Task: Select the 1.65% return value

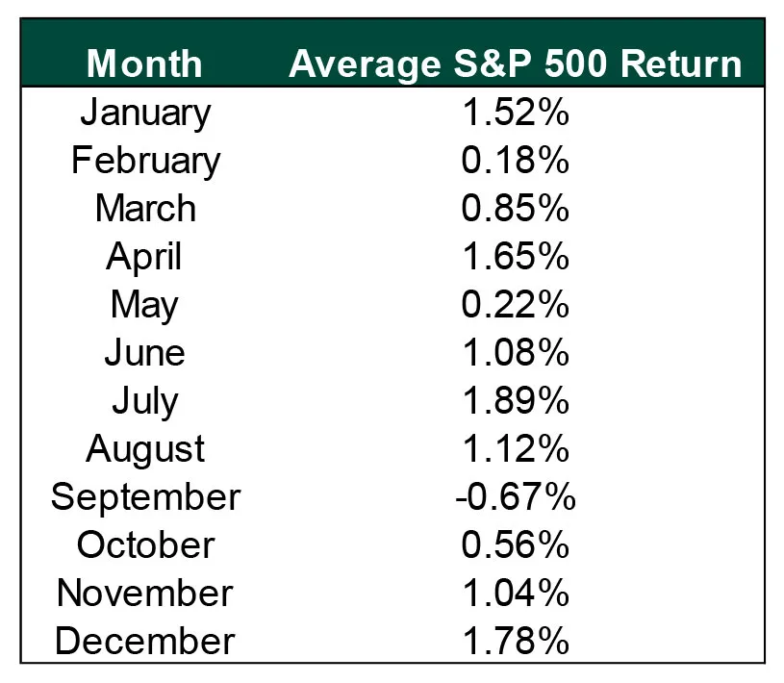Action: 516,257
